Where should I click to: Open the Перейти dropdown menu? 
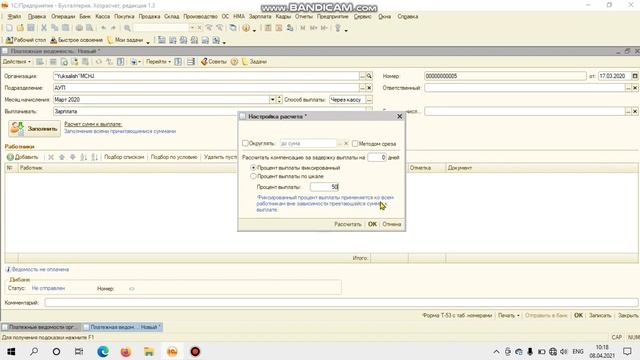pos(158,62)
